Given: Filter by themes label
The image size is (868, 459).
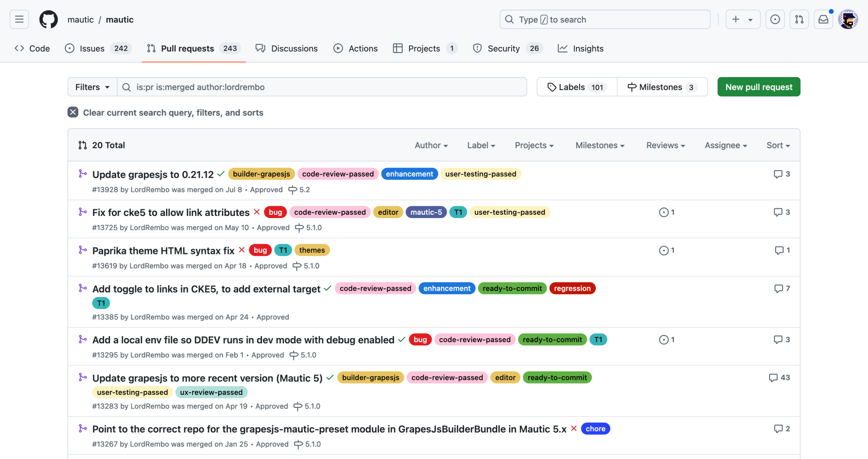Looking at the screenshot, I should pyautogui.click(x=312, y=250).
